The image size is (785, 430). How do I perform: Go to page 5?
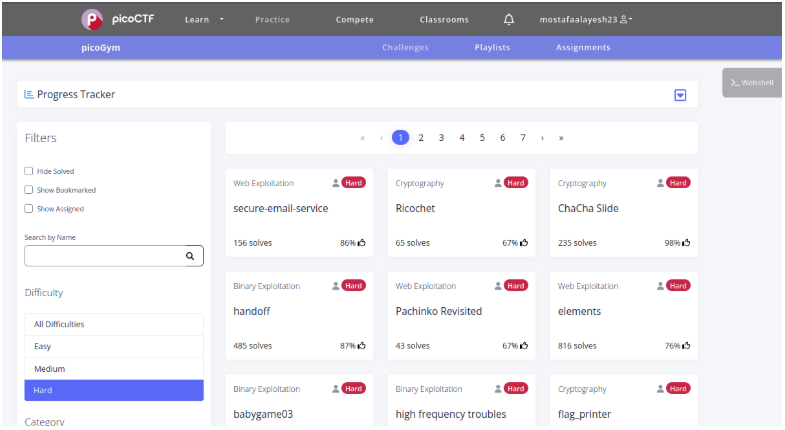tap(482, 138)
